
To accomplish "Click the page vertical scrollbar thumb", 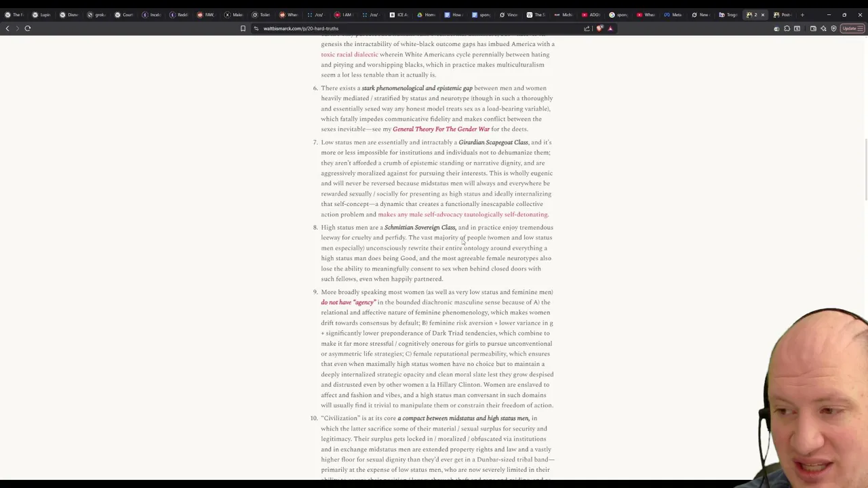I will [865, 169].
